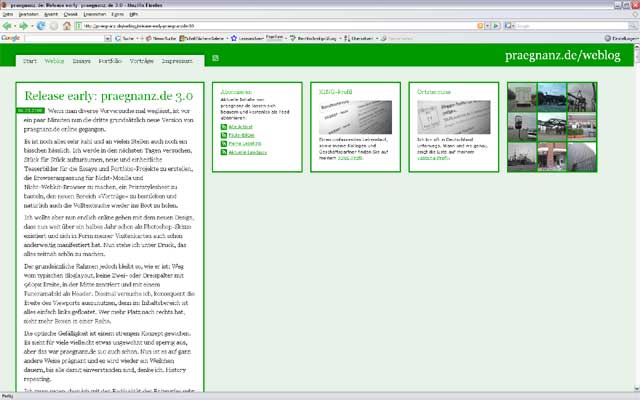This screenshot has width=640, height=400.
Task: Click the green date badge beside the article
Action: pos(30,111)
